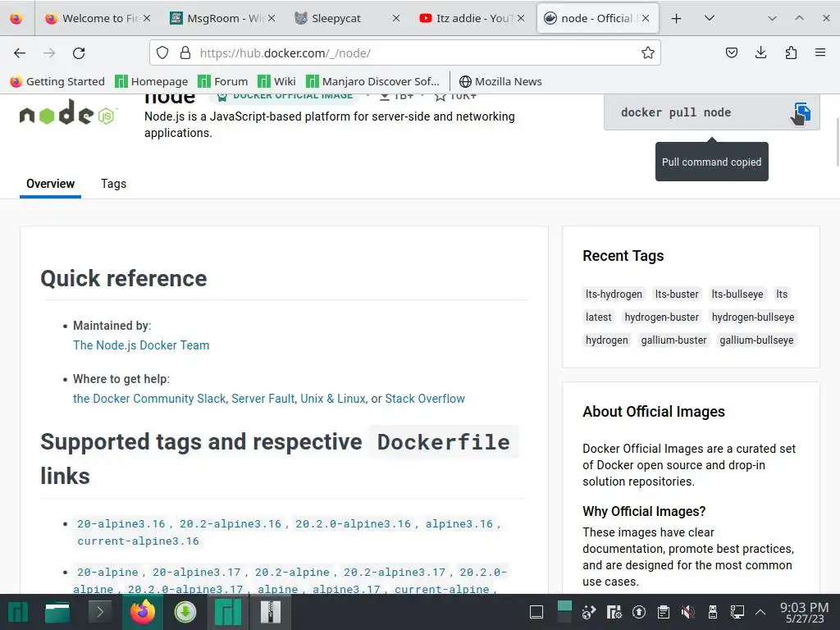The width and height of the screenshot is (840, 630).
Task: Open the Firefox application menu
Action: pyautogui.click(x=820, y=52)
